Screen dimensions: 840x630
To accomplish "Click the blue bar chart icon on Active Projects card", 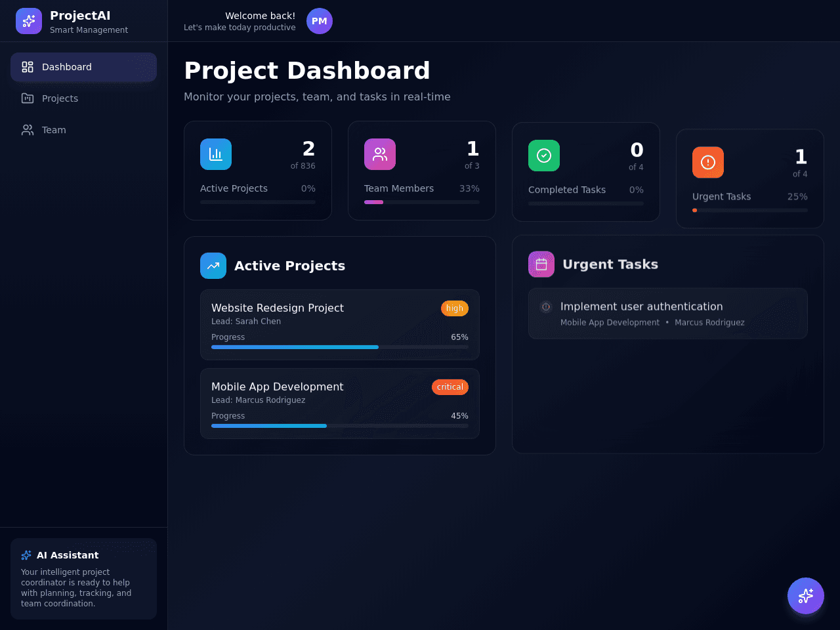I will [216, 154].
